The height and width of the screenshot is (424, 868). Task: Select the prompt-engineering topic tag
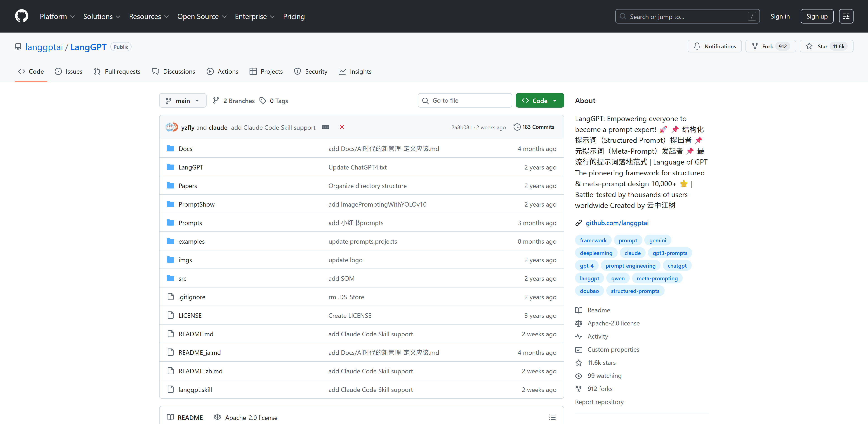pyautogui.click(x=630, y=266)
